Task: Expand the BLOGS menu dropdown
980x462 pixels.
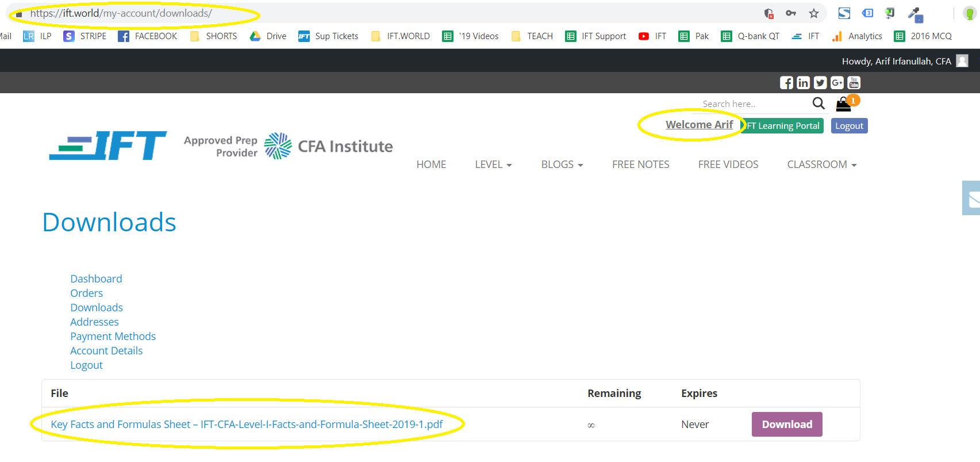Action: [562, 165]
